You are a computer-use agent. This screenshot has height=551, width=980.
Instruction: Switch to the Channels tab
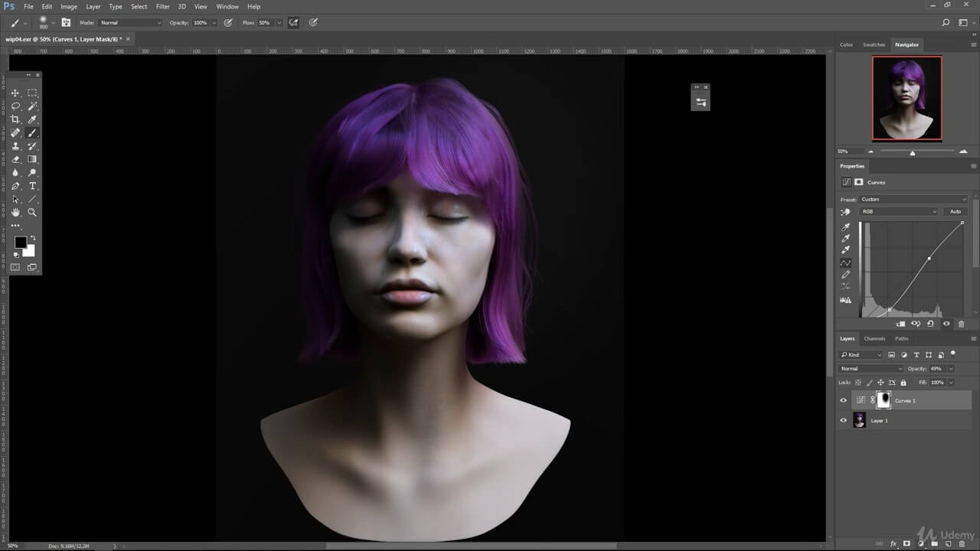coord(874,338)
